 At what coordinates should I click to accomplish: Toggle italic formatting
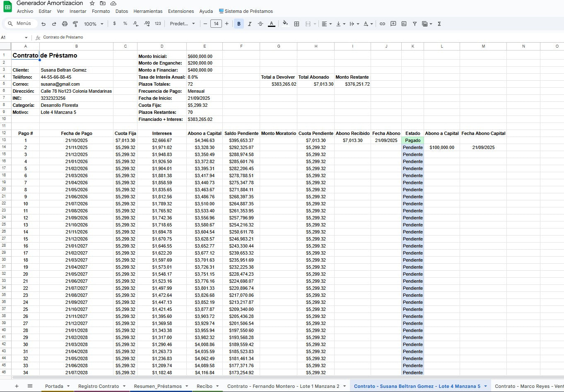tap(249, 24)
